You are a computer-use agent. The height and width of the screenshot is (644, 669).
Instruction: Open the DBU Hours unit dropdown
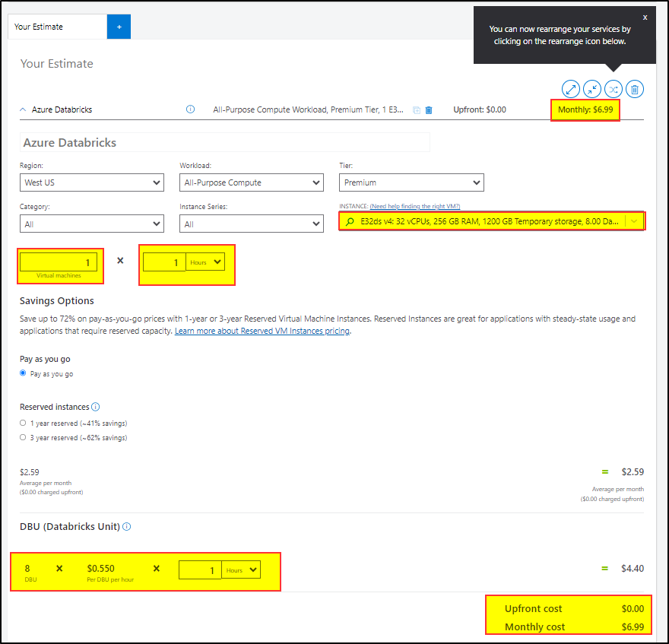coord(241,569)
